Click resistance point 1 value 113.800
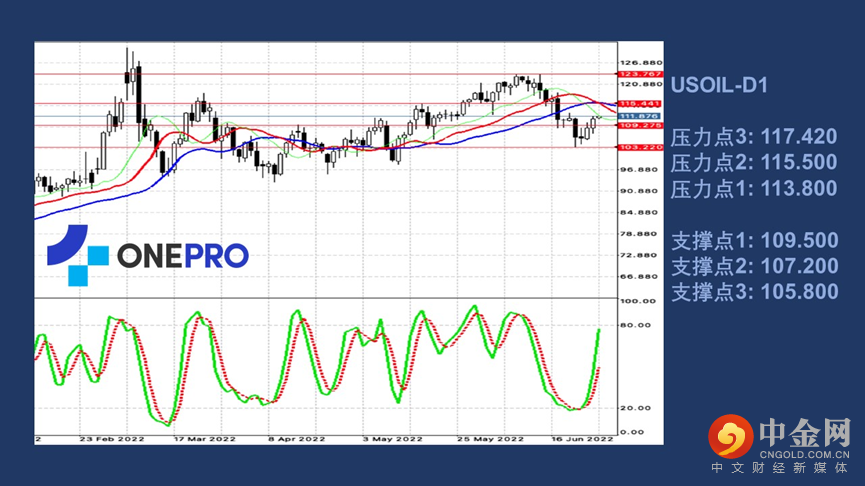 coord(799,189)
